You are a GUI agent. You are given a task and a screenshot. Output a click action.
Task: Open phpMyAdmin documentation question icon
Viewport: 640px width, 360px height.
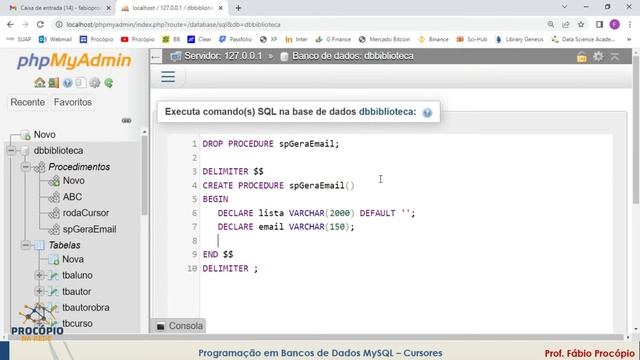[x=67, y=83]
